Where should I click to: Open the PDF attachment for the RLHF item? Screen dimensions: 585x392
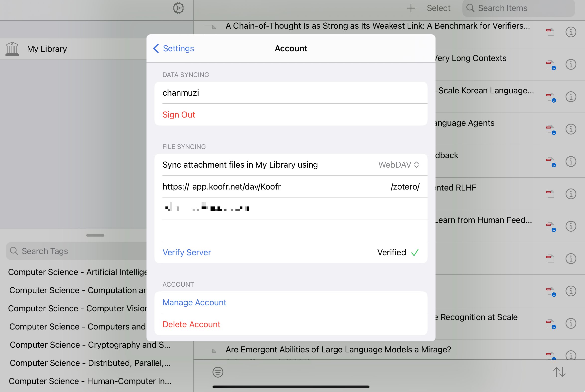click(x=550, y=194)
